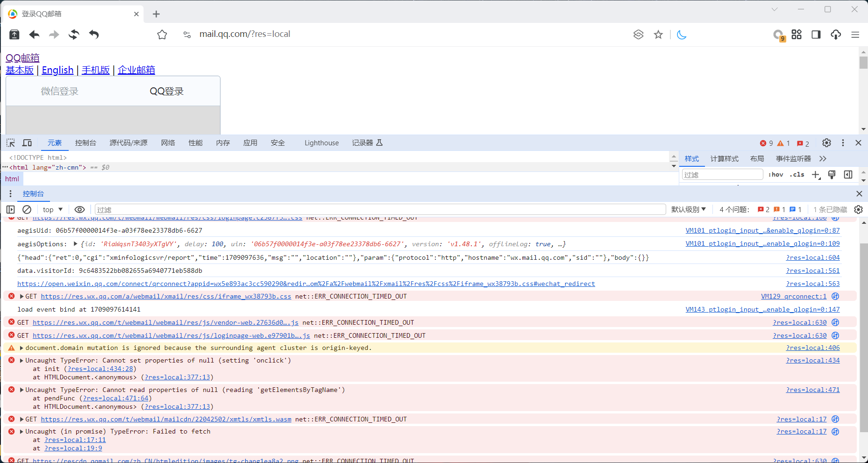
Task: Click the address bar URL mail.qq.com
Action: pos(245,34)
